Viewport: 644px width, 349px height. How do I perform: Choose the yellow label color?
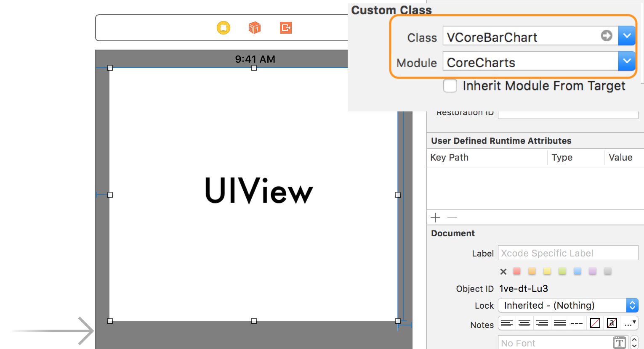click(x=547, y=271)
